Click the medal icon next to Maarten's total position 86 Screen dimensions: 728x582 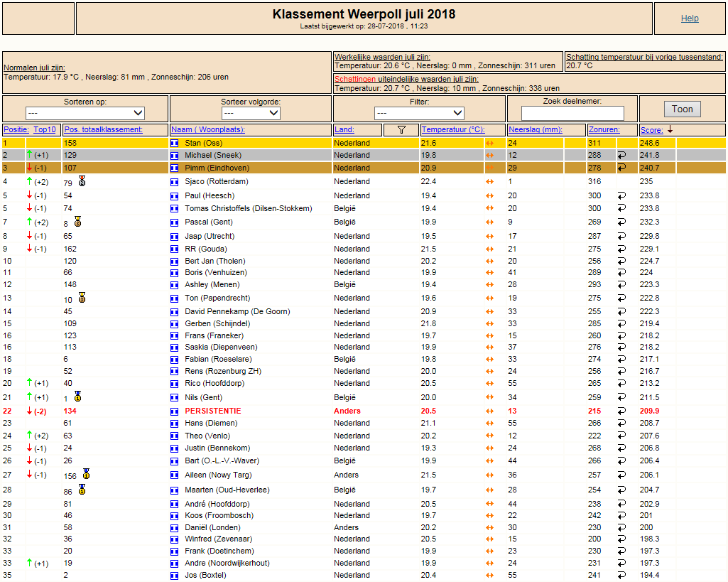click(x=82, y=489)
